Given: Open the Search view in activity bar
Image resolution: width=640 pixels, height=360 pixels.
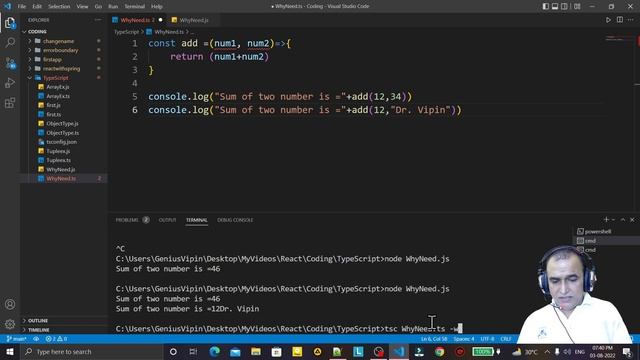Looking at the screenshot, I should pos(10,42).
